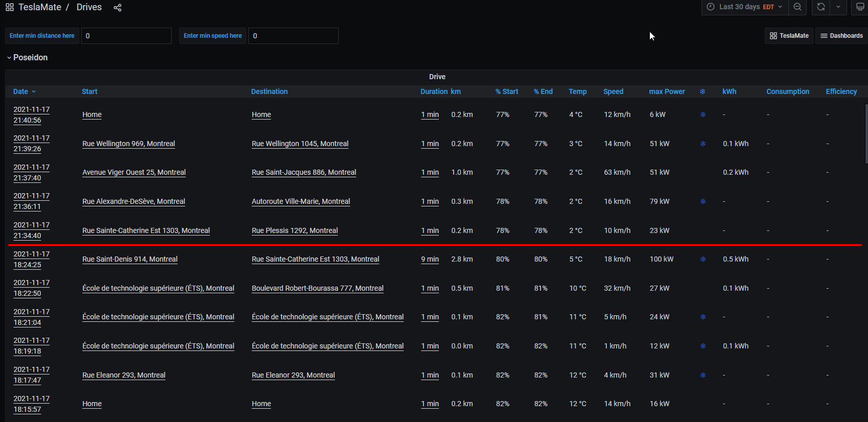Sort by the Start column header

pos(89,91)
